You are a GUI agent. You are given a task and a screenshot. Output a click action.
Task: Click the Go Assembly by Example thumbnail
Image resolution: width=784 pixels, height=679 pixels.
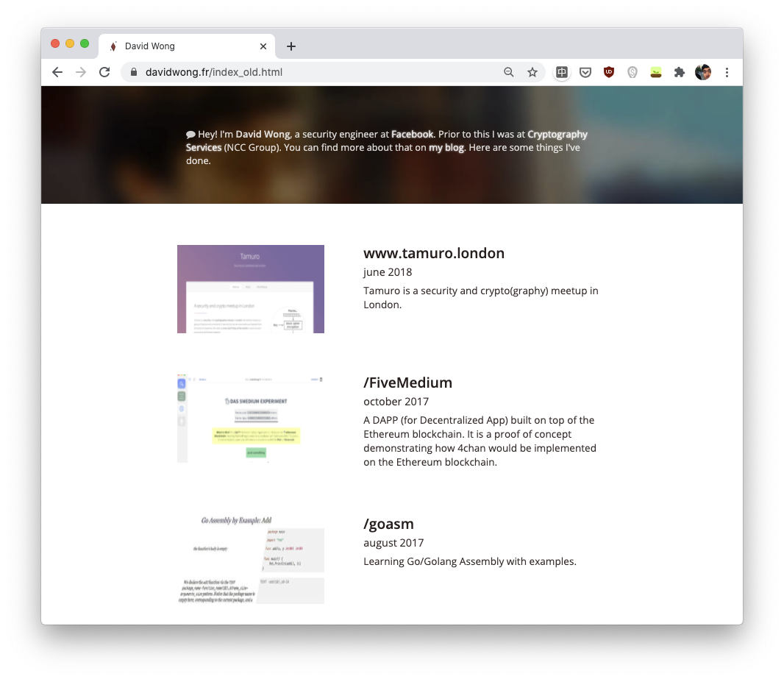tap(251, 560)
